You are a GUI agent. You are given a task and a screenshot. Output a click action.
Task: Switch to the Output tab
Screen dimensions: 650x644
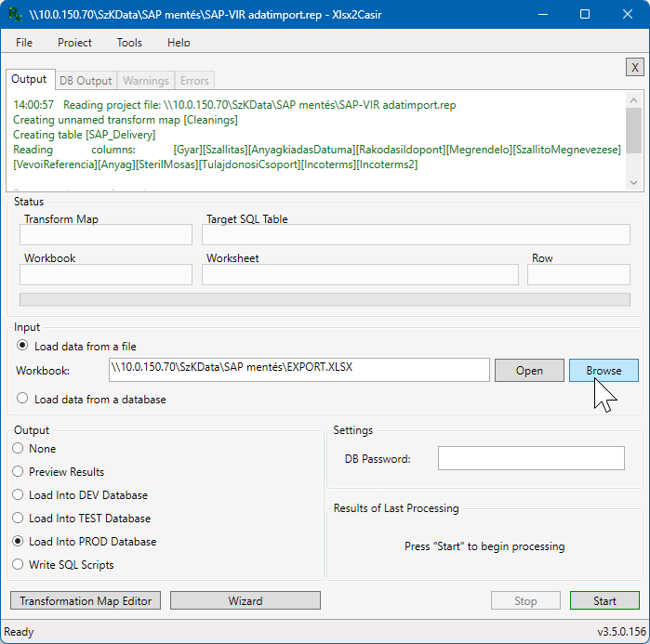coord(29,79)
